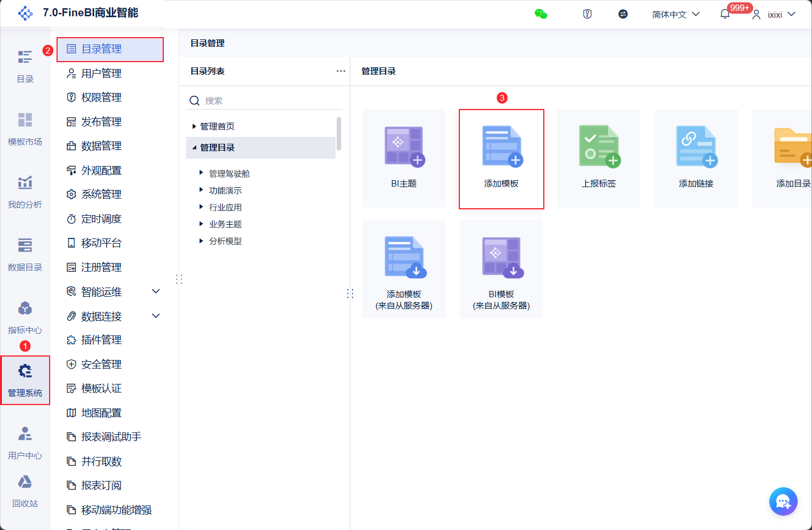Expand the 业务主题 tree arrow

(x=201, y=224)
